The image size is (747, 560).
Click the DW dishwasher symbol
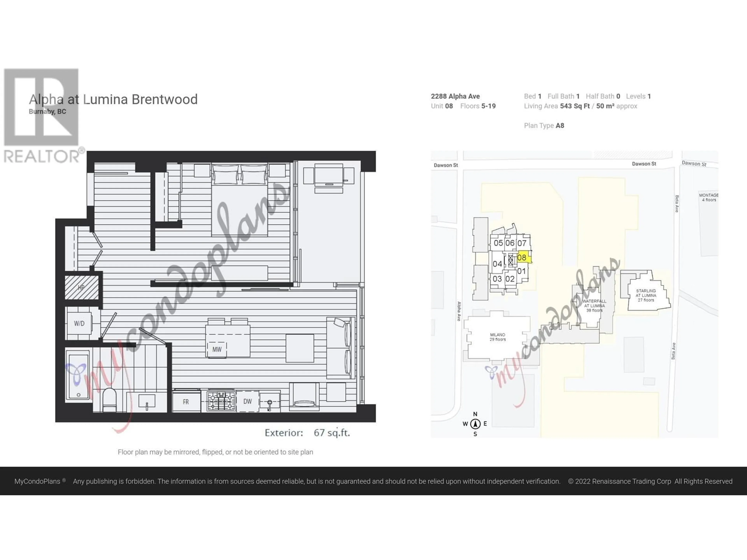(247, 401)
